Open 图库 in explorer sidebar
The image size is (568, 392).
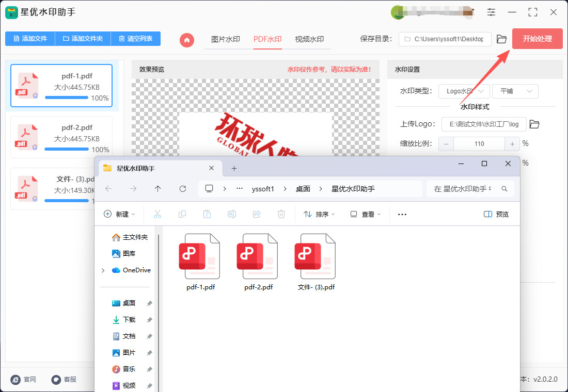point(124,254)
